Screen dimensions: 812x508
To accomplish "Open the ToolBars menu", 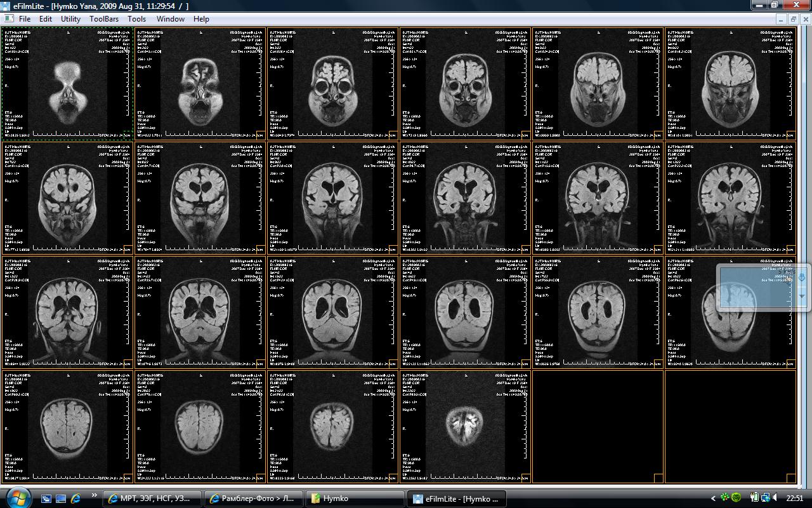I will [104, 19].
